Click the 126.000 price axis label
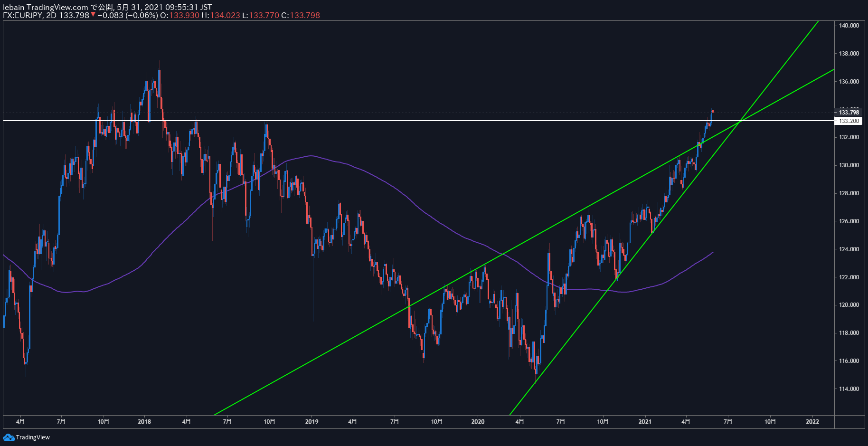 pyautogui.click(x=849, y=221)
